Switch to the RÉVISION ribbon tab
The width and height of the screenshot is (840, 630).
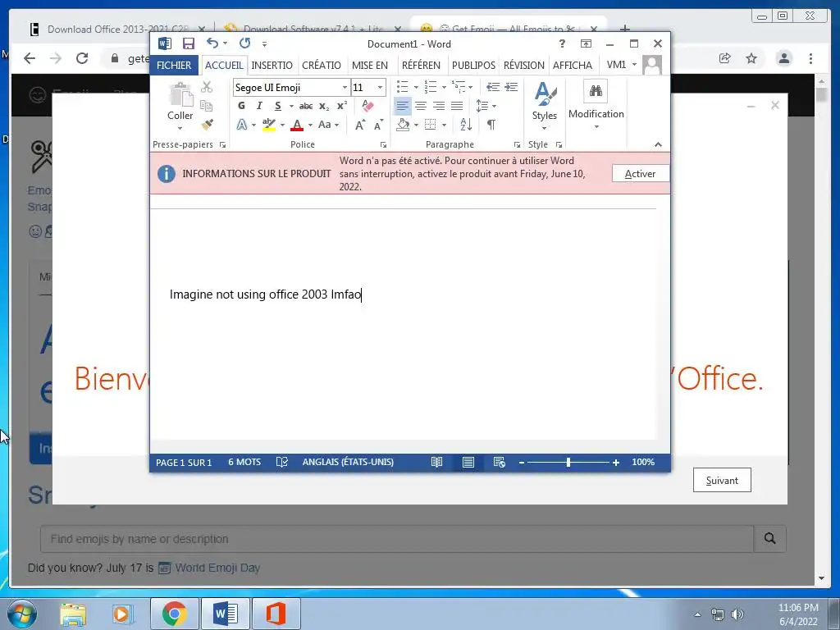523,65
